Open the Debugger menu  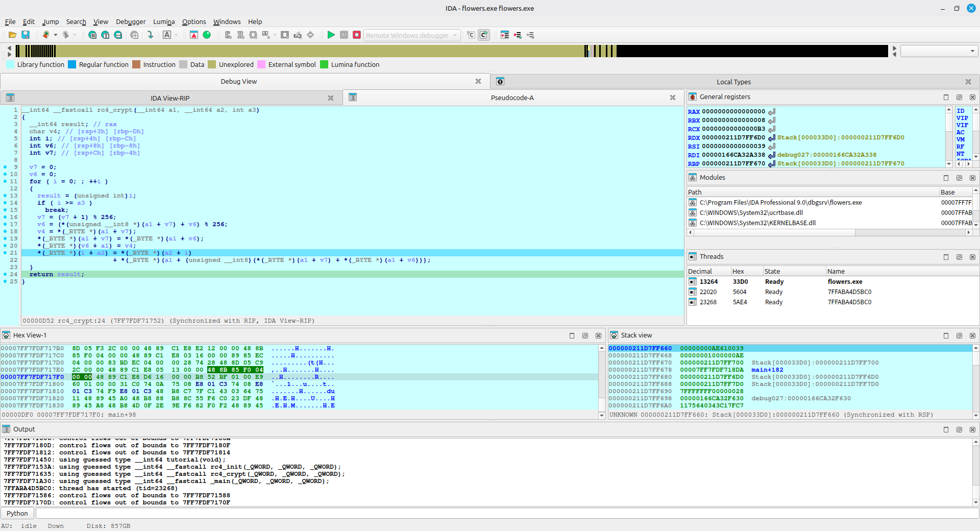[131, 21]
